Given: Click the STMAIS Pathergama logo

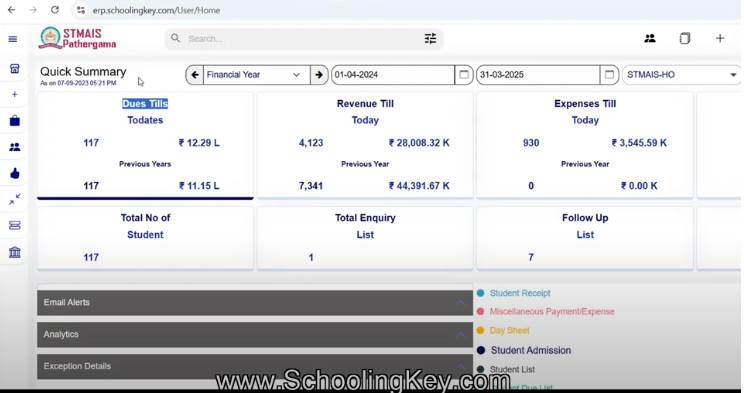Looking at the screenshot, I should (x=78, y=38).
